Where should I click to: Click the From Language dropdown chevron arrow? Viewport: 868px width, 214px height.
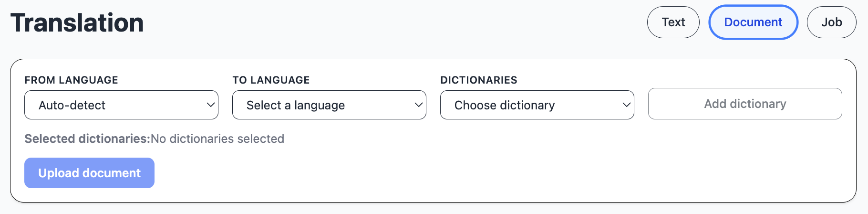[210, 105]
